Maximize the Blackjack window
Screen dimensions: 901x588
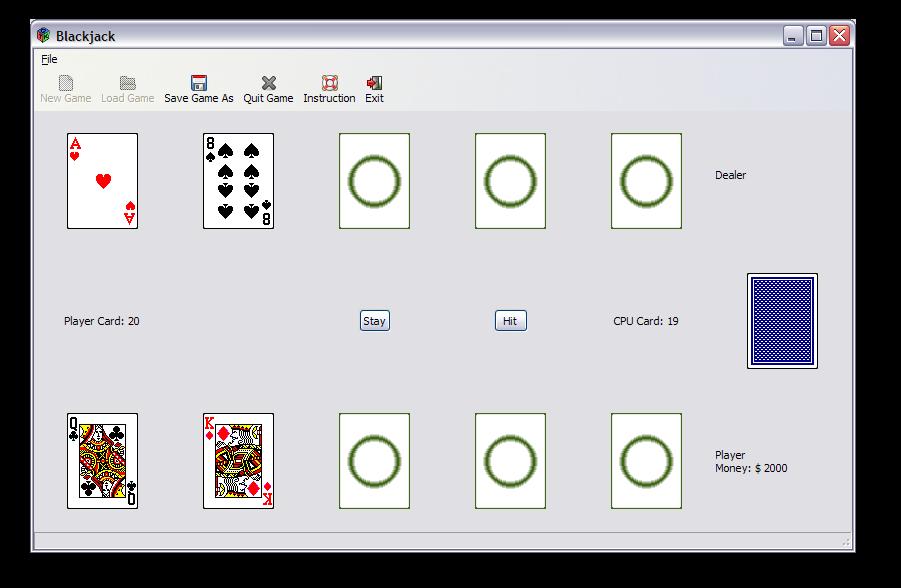[x=816, y=36]
